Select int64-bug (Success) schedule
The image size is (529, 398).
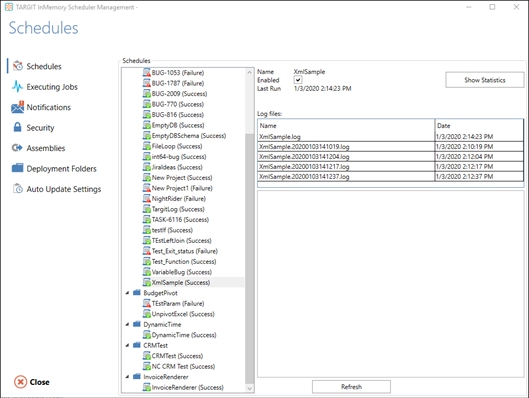pos(179,157)
